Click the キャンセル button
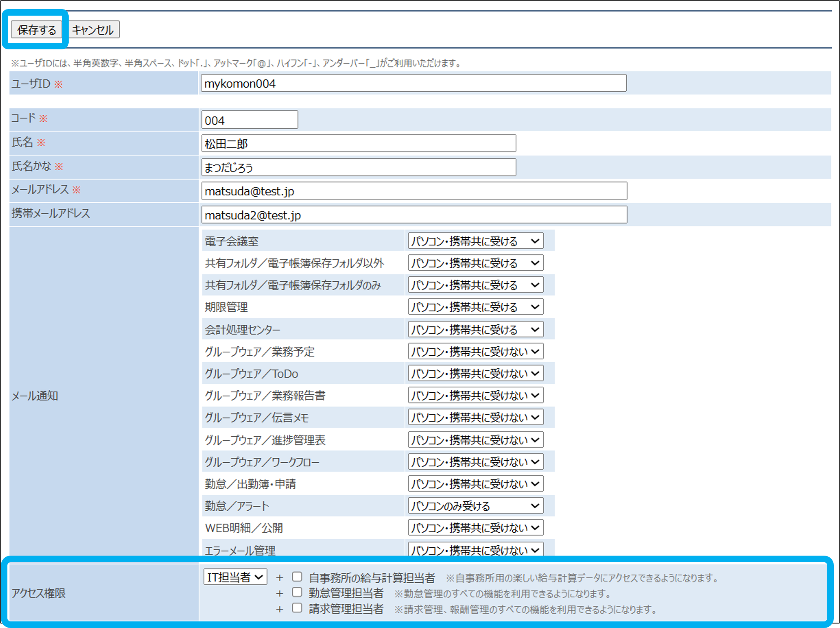This screenshot has height=628, width=840. [x=93, y=30]
